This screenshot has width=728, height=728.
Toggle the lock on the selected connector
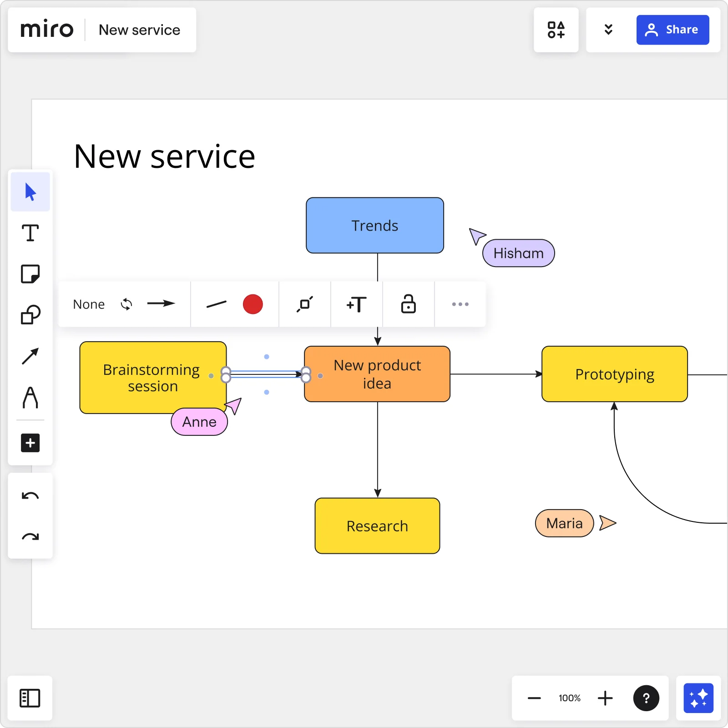[408, 304]
